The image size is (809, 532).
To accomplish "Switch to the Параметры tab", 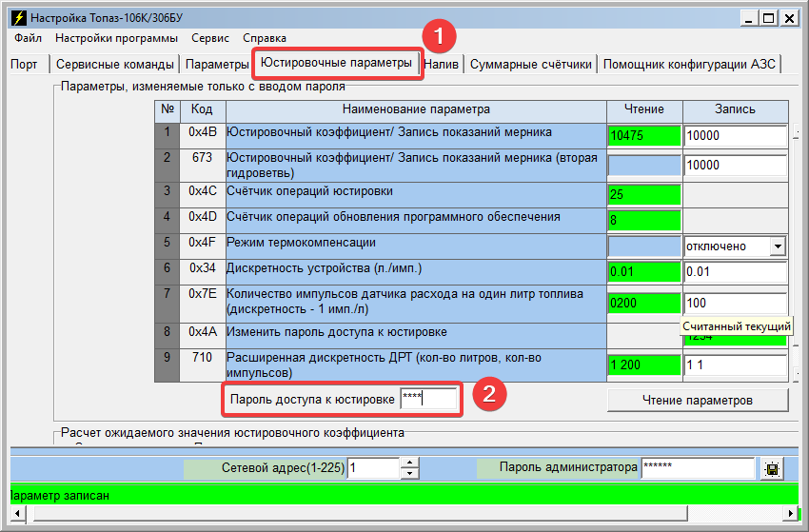I will pos(217,65).
